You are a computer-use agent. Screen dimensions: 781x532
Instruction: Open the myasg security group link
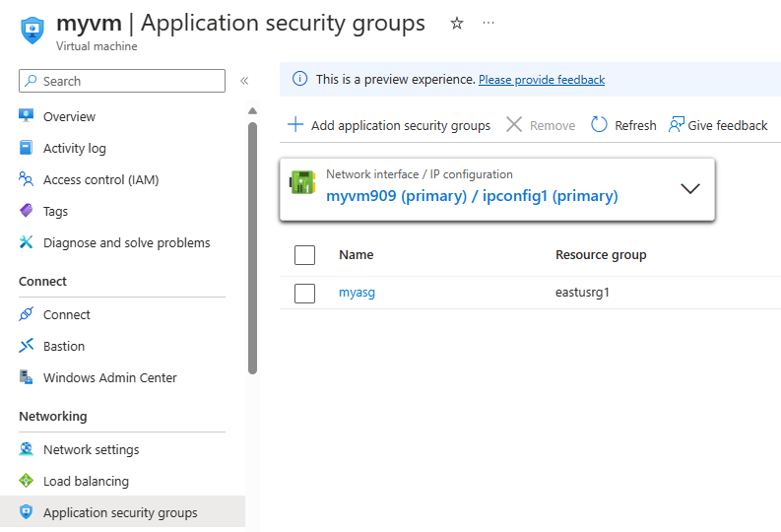click(x=357, y=293)
